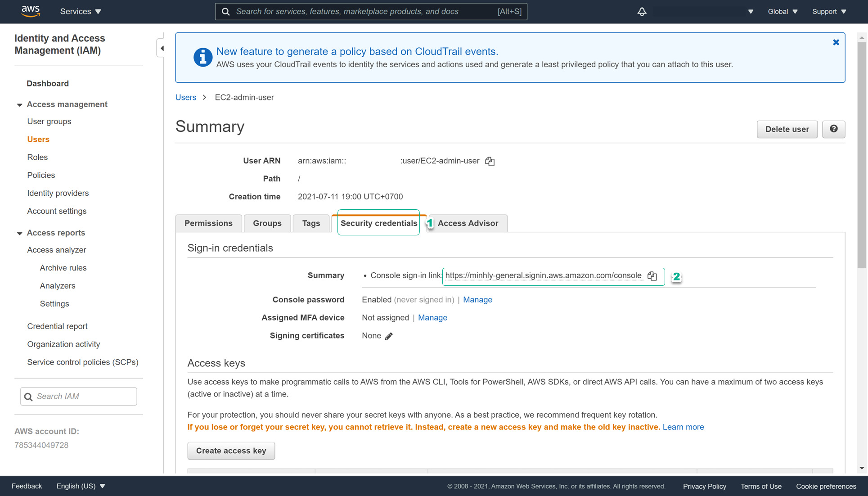Open the Services dropdown menu
The height and width of the screenshot is (496, 868).
[x=81, y=12]
